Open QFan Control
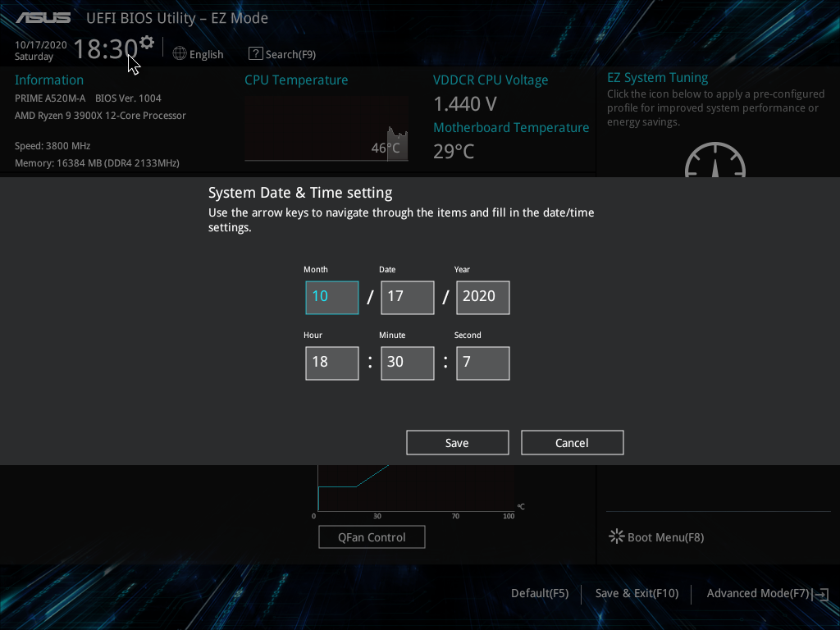Image resolution: width=840 pixels, height=630 pixels. coord(372,536)
